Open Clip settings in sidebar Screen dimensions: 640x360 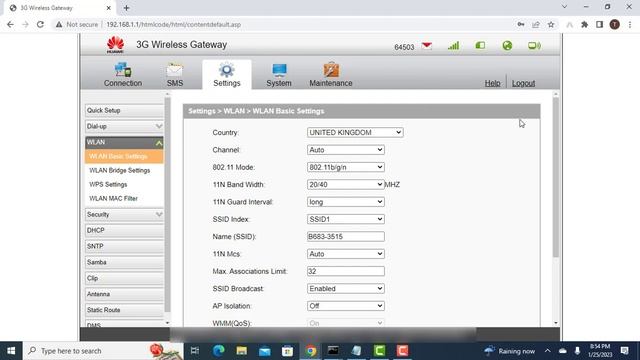pos(124,278)
